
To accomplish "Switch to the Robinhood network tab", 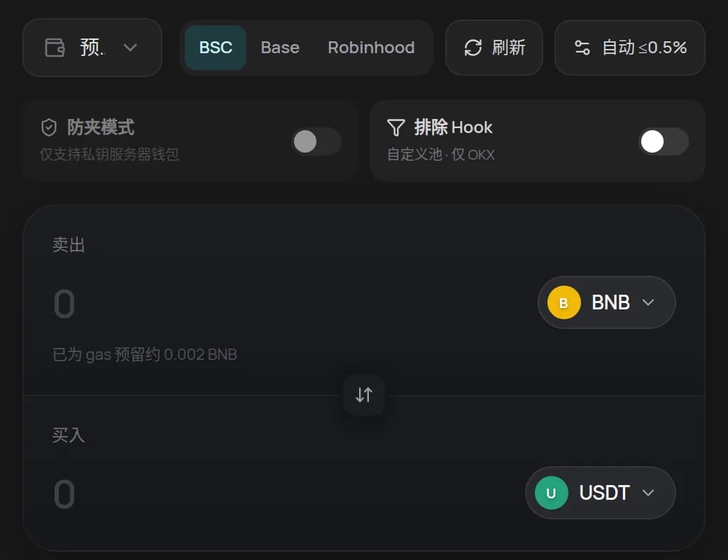I will 371,48.
